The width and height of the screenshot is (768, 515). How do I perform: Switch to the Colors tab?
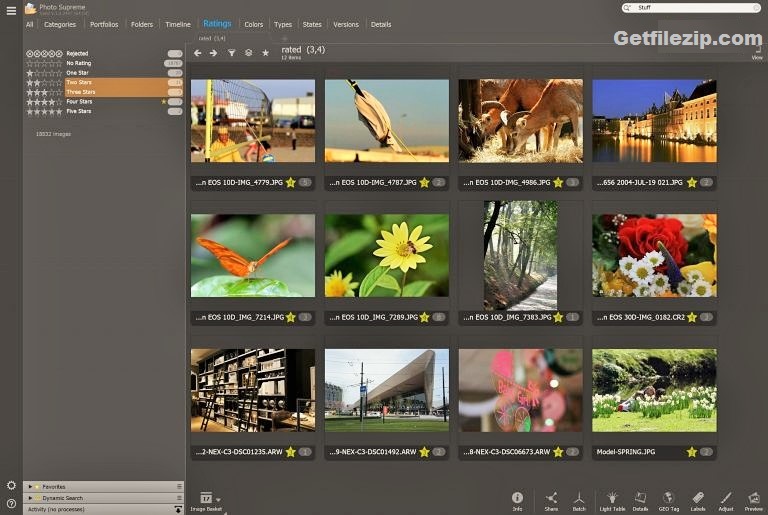click(254, 24)
